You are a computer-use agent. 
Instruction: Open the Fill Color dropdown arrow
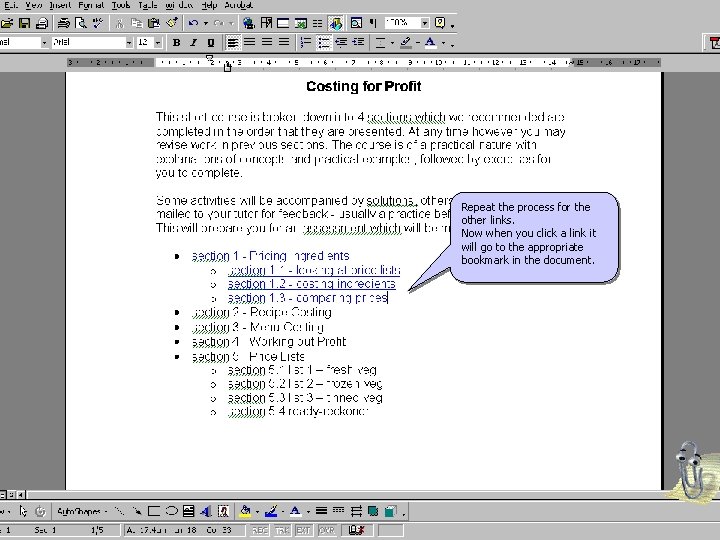click(x=257, y=511)
